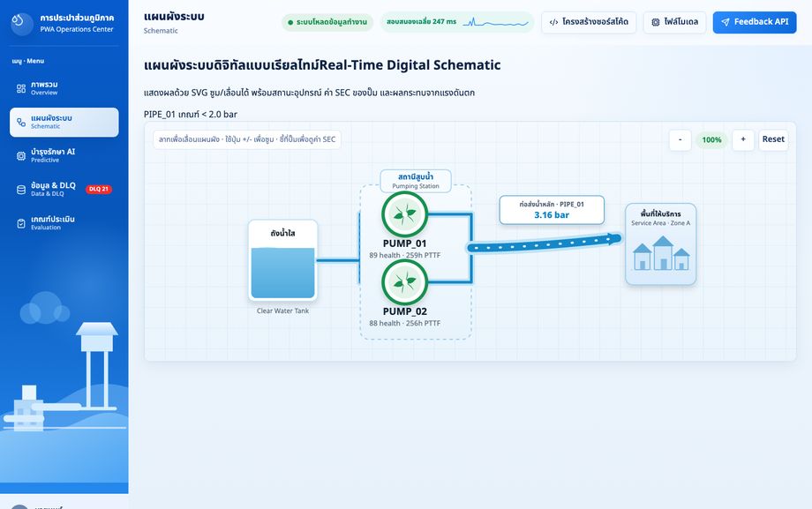Open the Predictive AI maintenance page
Viewport: 812px width, 509px height.
click(x=64, y=156)
